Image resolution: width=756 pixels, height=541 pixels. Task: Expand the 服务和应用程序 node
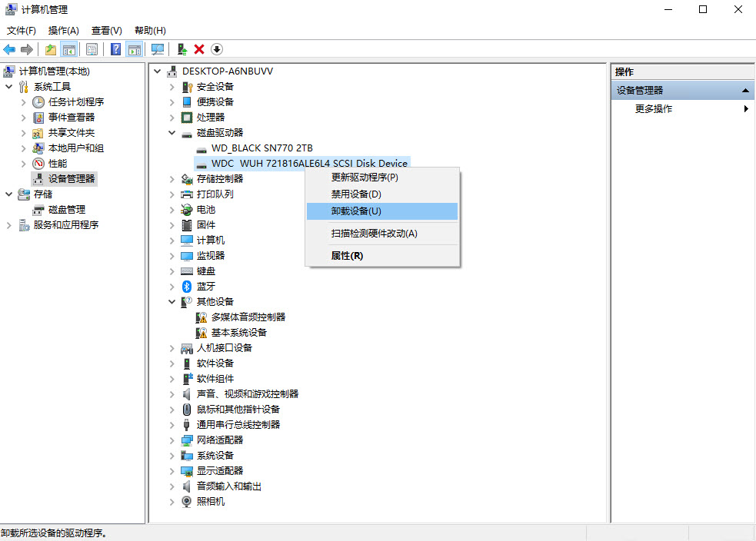8,225
